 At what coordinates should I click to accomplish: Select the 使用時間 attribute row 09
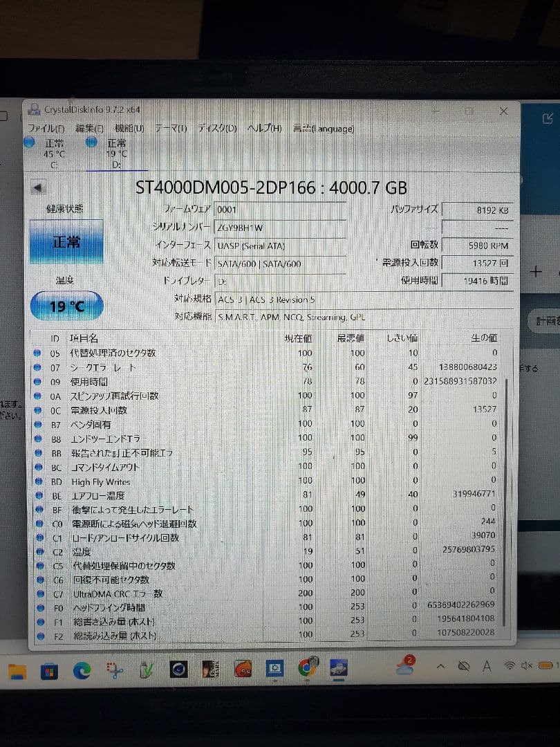[x=267, y=382]
